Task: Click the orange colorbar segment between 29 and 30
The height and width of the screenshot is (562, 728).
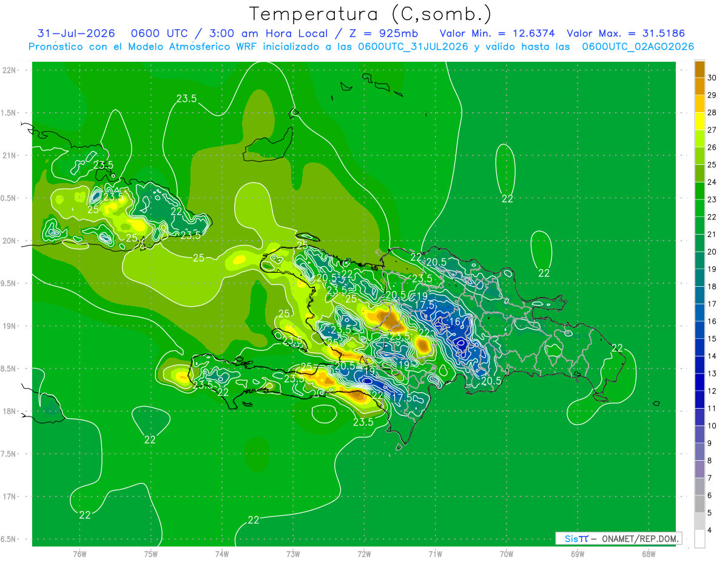Action: point(699,87)
